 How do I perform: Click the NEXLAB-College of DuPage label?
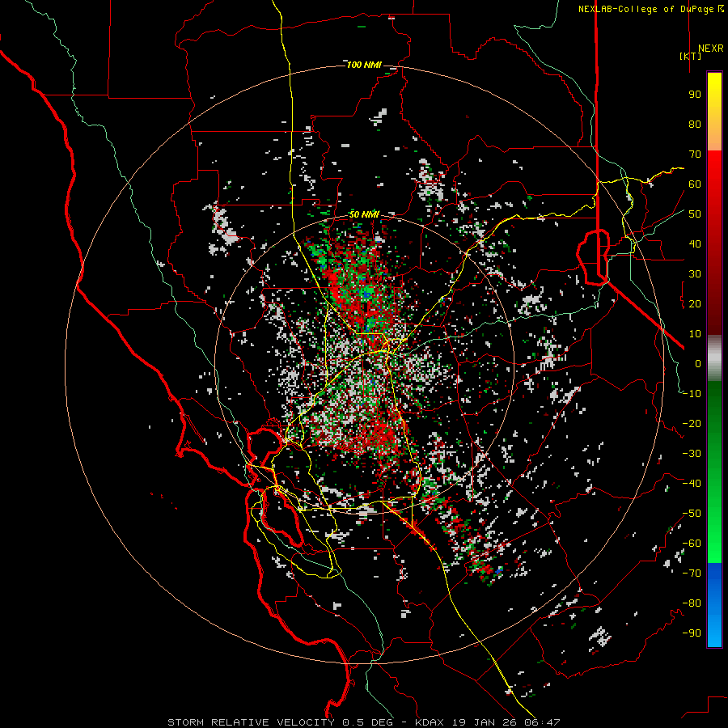tap(650, 9)
